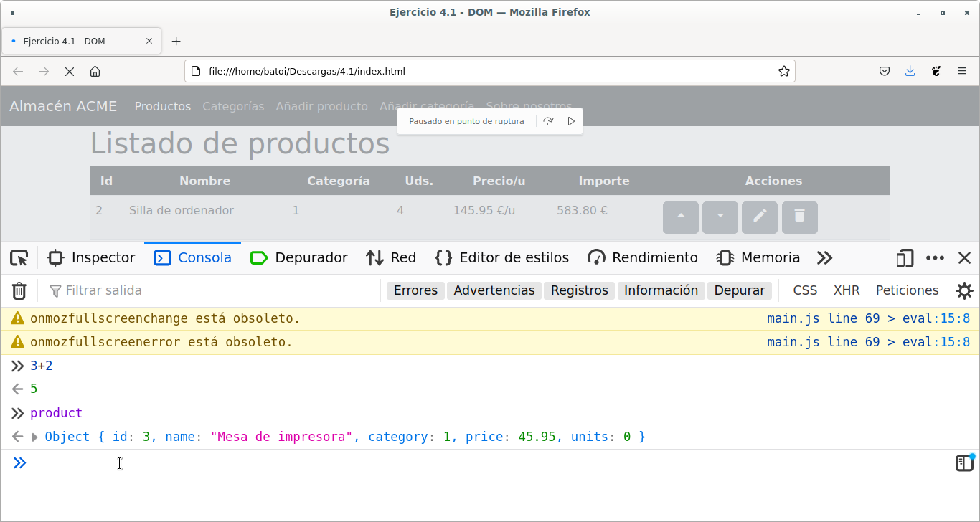Show more DevTools tabs via chevron
The height and width of the screenshot is (522, 980).
(x=824, y=258)
